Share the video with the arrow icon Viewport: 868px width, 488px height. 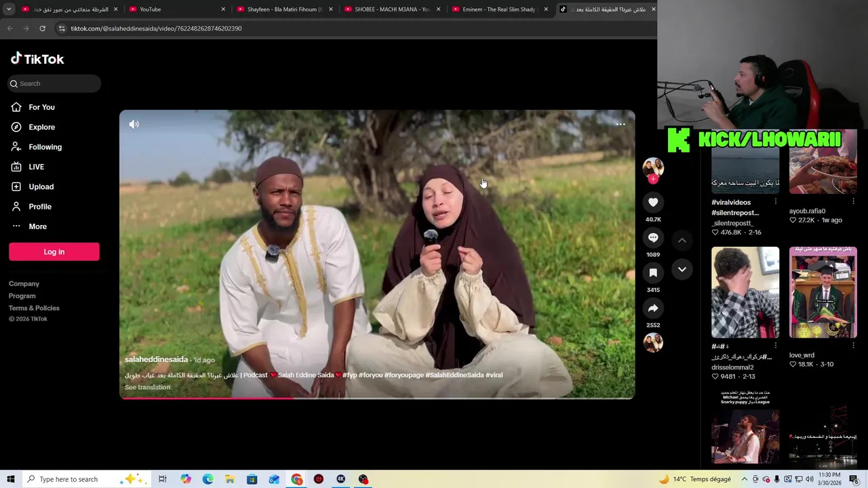(x=653, y=308)
